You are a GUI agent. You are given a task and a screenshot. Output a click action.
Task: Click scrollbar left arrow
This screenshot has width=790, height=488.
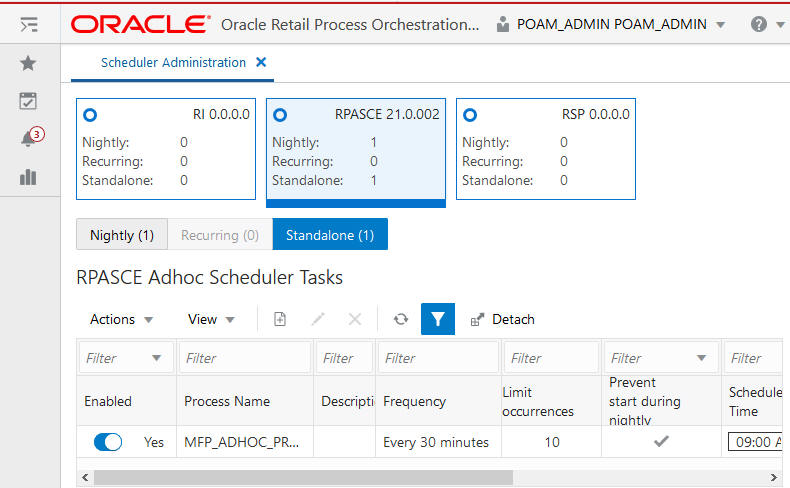(85, 477)
